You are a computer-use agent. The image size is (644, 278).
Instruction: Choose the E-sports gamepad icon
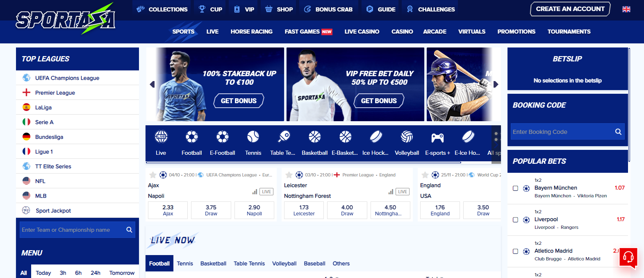(x=437, y=138)
